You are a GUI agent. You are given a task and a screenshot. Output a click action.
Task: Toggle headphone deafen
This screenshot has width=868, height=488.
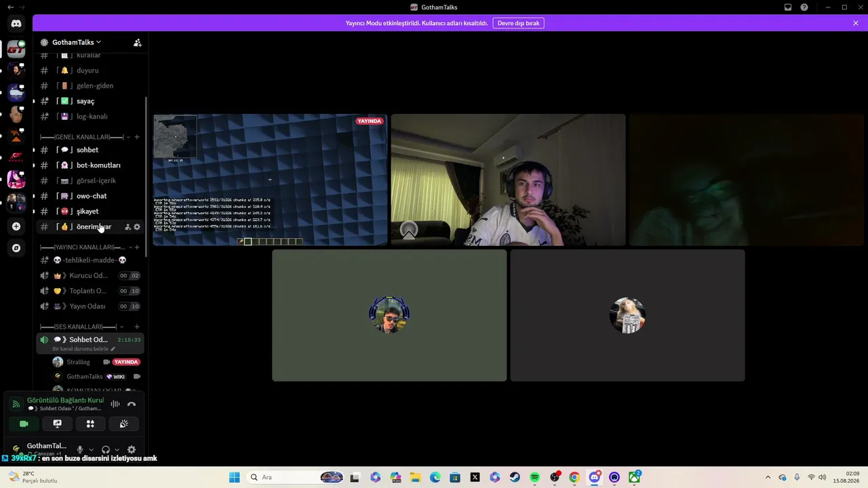106,449
